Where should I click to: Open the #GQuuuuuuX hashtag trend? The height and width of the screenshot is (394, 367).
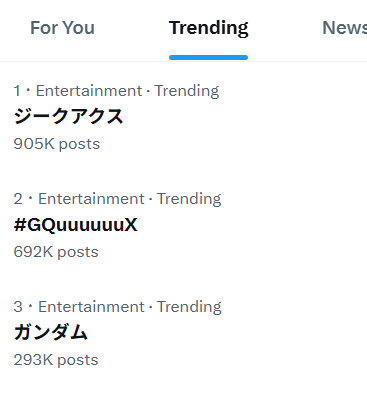(x=75, y=225)
